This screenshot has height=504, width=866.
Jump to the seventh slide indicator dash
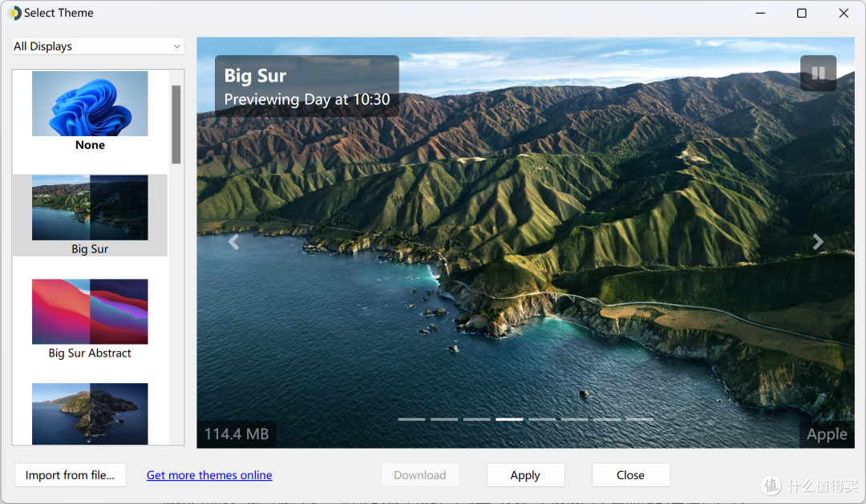tap(607, 420)
